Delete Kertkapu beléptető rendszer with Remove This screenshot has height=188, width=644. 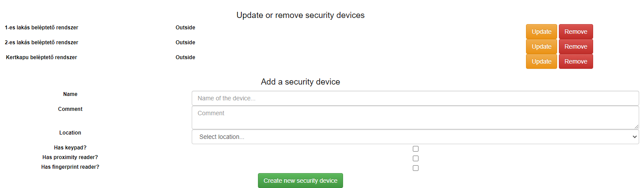pos(576,61)
